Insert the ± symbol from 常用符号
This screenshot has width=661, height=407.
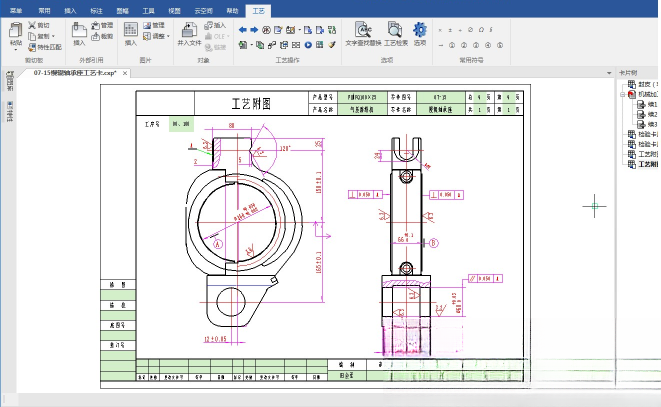[450, 30]
